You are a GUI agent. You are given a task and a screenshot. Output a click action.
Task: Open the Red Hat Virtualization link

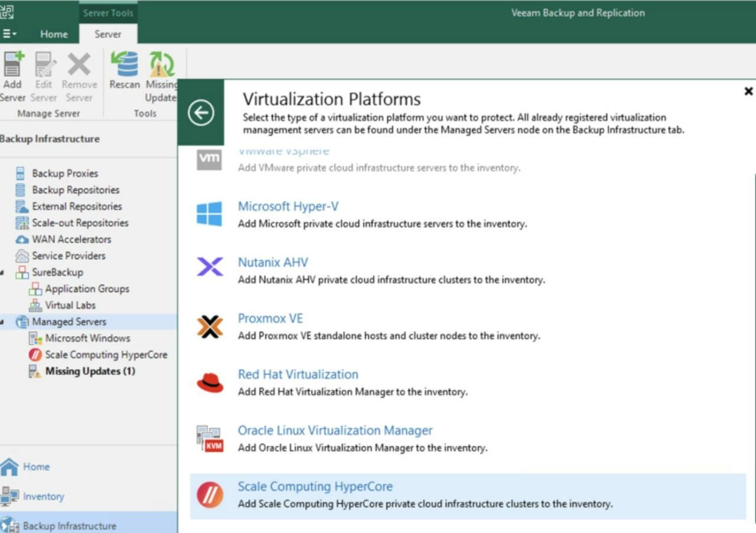pyautogui.click(x=298, y=375)
